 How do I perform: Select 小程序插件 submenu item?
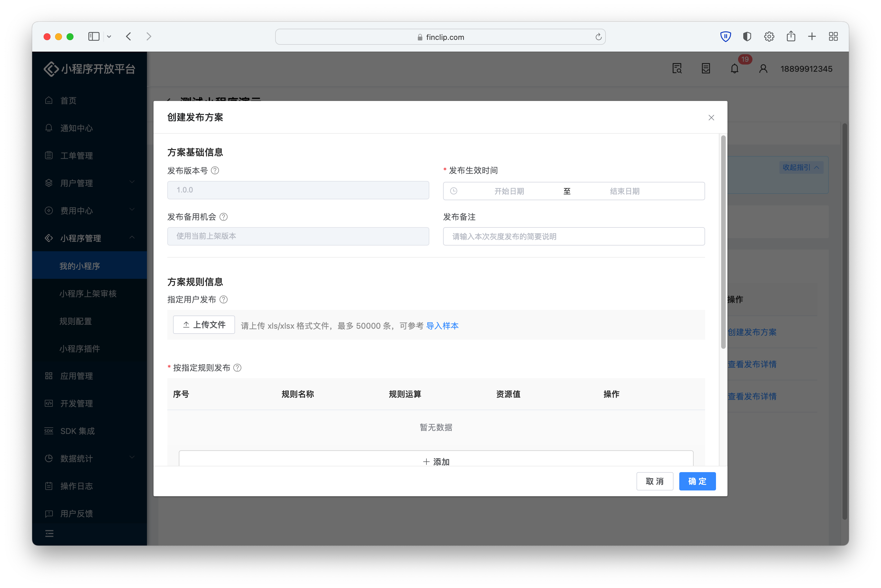pyautogui.click(x=89, y=348)
